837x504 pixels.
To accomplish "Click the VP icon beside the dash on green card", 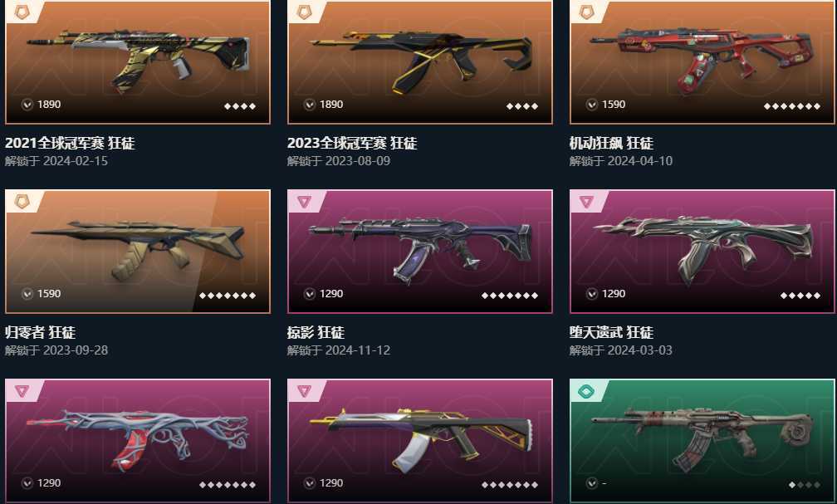I will click(x=592, y=483).
